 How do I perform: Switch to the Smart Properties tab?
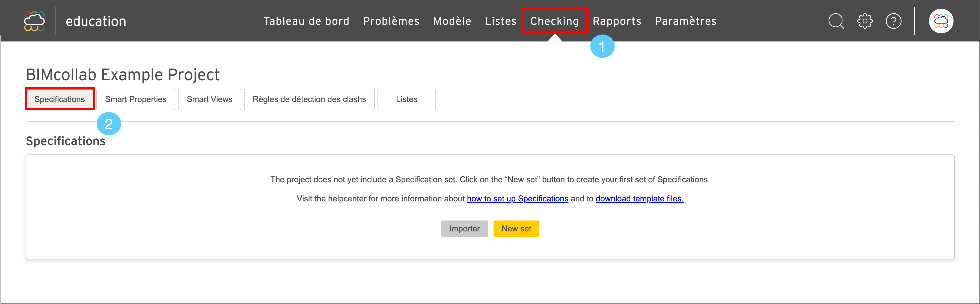pos(136,99)
